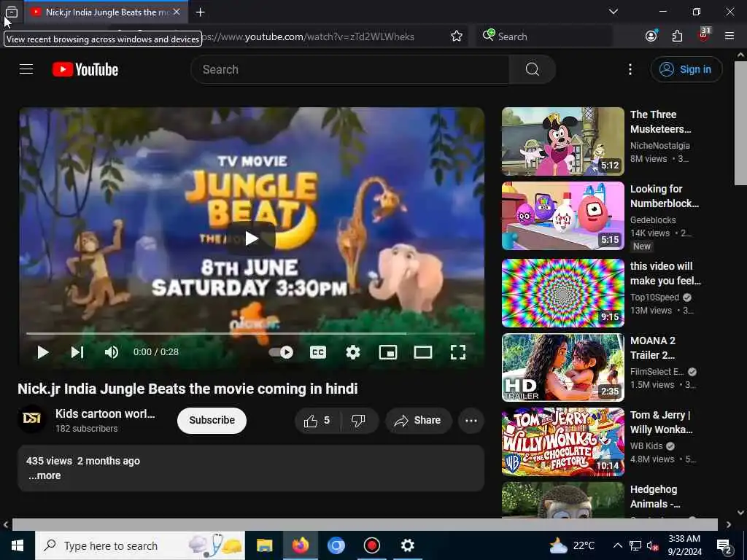Share this video
Screen dimensions: 747x560
(x=418, y=421)
